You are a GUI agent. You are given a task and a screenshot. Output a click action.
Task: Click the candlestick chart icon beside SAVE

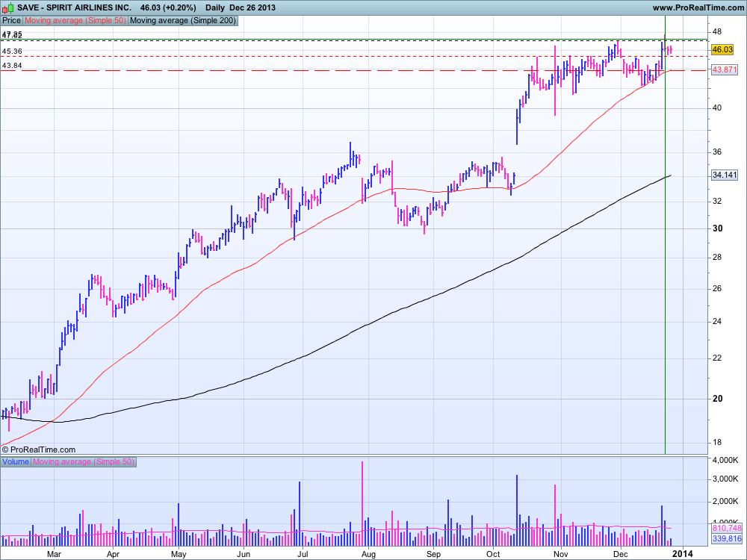click(8, 7)
